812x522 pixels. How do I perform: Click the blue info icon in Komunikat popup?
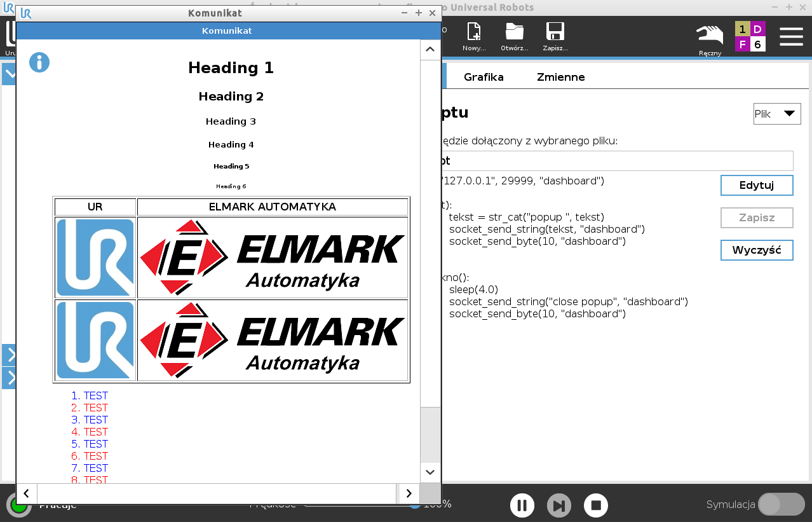(x=39, y=62)
